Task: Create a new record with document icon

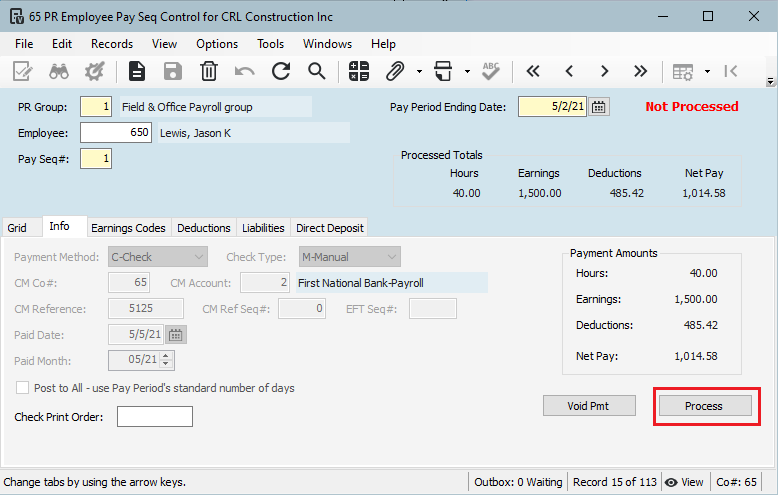Action: click(x=137, y=71)
